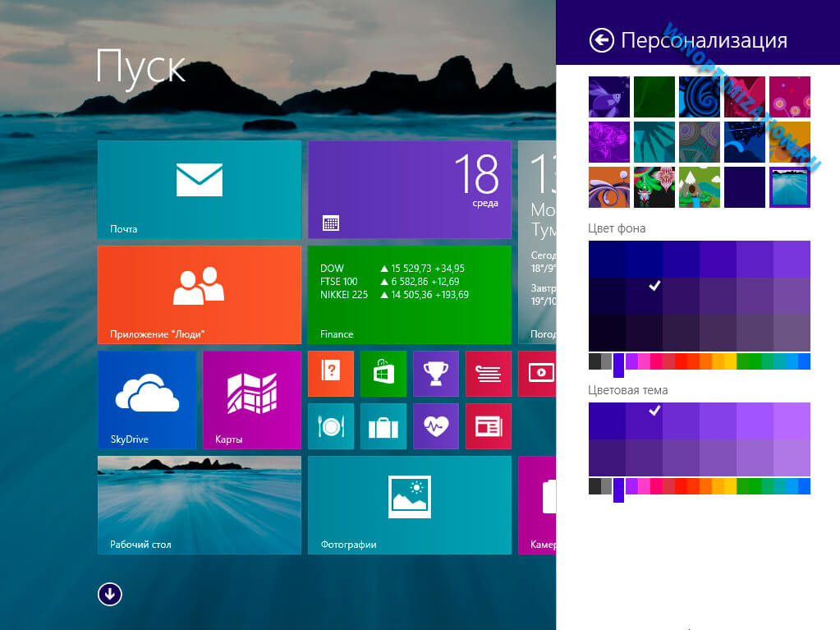Open the calendar tile showing 18 среда
Screen dimensions: 840x630
pyautogui.click(x=409, y=189)
